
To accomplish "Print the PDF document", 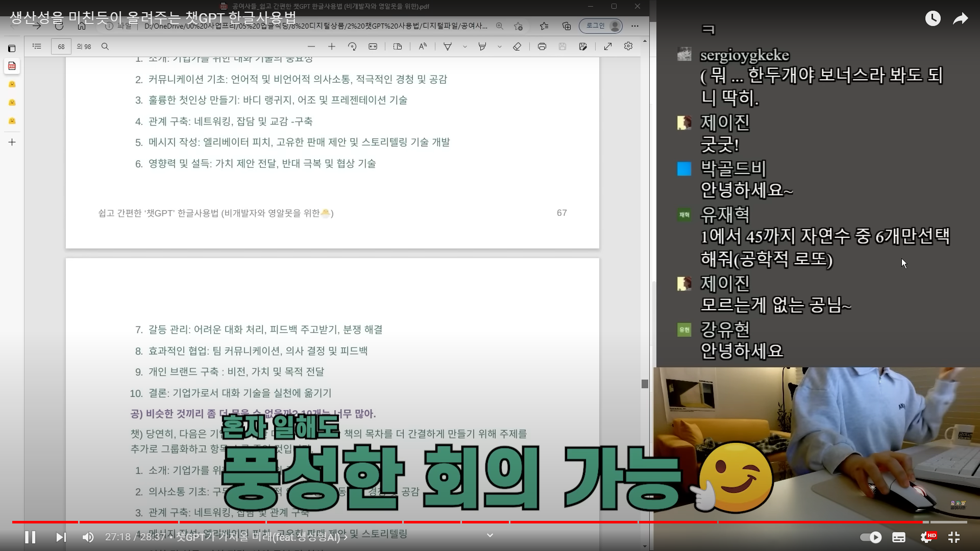I will pyautogui.click(x=542, y=46).
